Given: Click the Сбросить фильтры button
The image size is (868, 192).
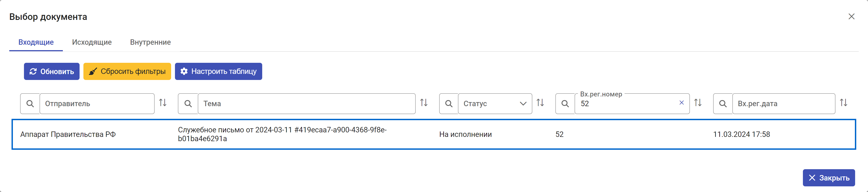Looking at the screenshot, I should 127,71.
